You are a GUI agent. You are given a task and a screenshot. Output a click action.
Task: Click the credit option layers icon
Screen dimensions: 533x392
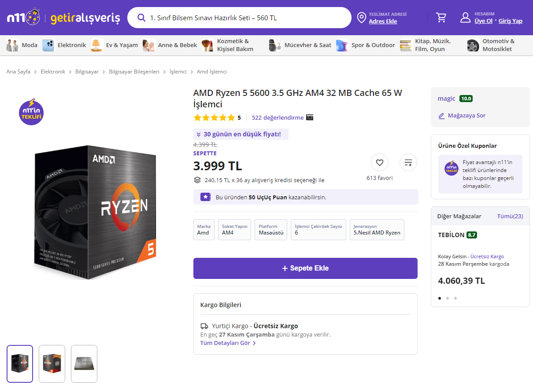(x=197, y=180)
